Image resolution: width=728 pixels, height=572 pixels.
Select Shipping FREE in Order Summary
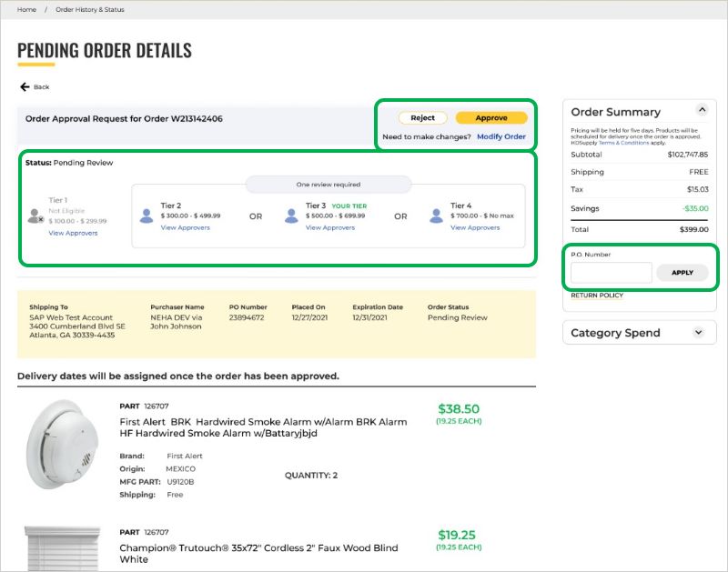699,172
